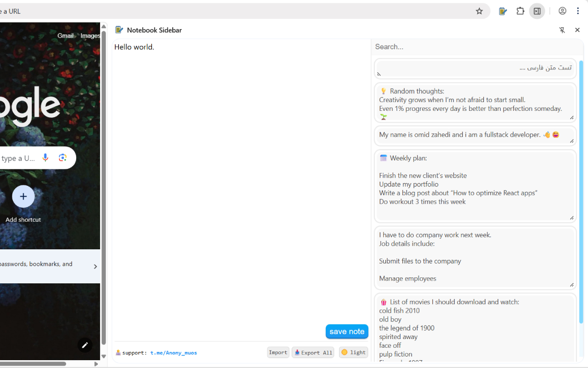Viewport: 588px width, 368px height.
Task: Close the Notebook Sidebar panel
Action: pos(577,30)
